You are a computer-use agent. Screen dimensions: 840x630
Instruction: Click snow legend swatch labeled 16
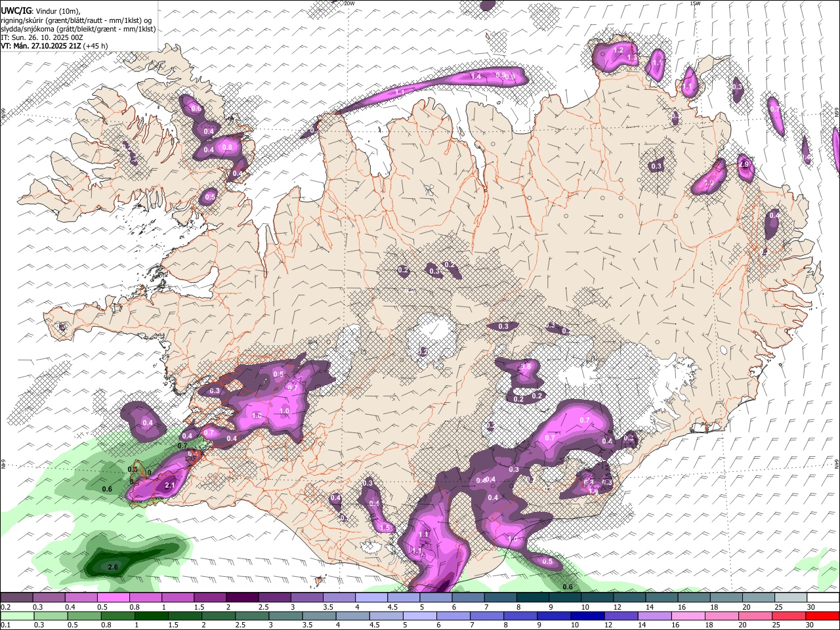coord(694,598)
